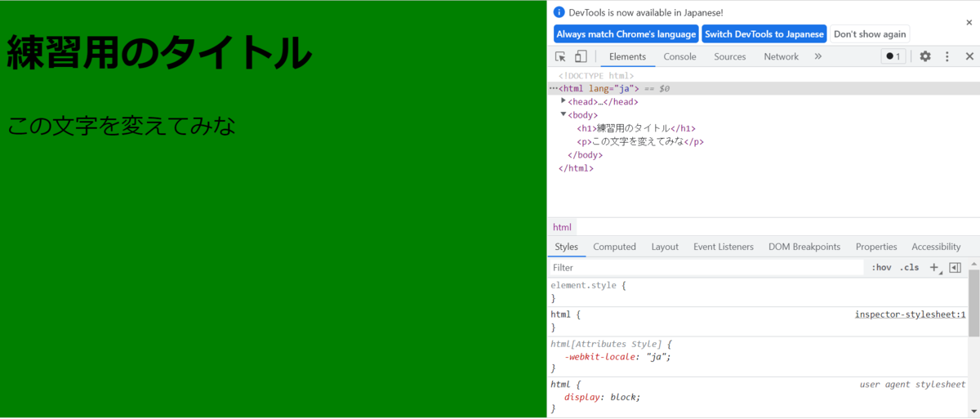980x419 pixels.
Task: Open the inspector-stylesheet:1 link
Action: coord(910,314)
